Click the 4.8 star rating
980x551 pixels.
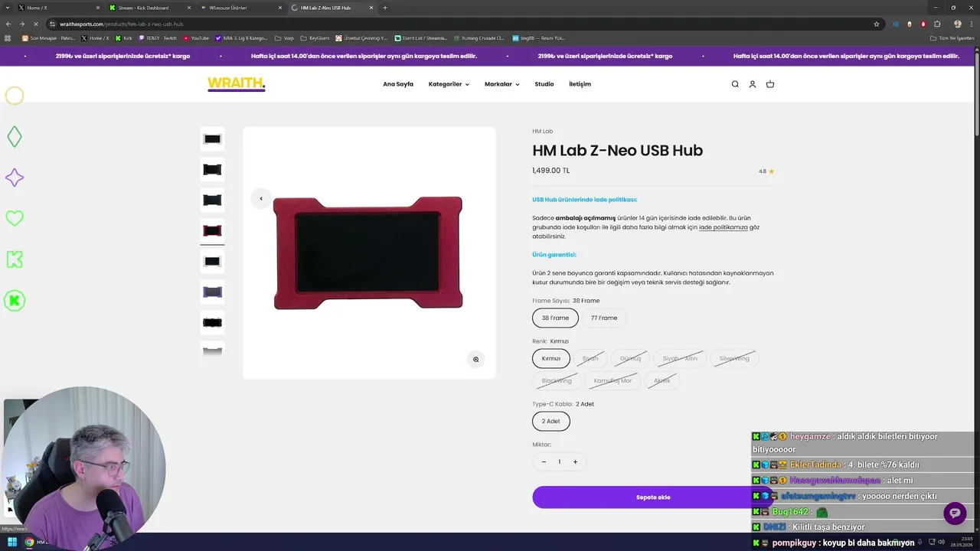[x=766, y=171]
